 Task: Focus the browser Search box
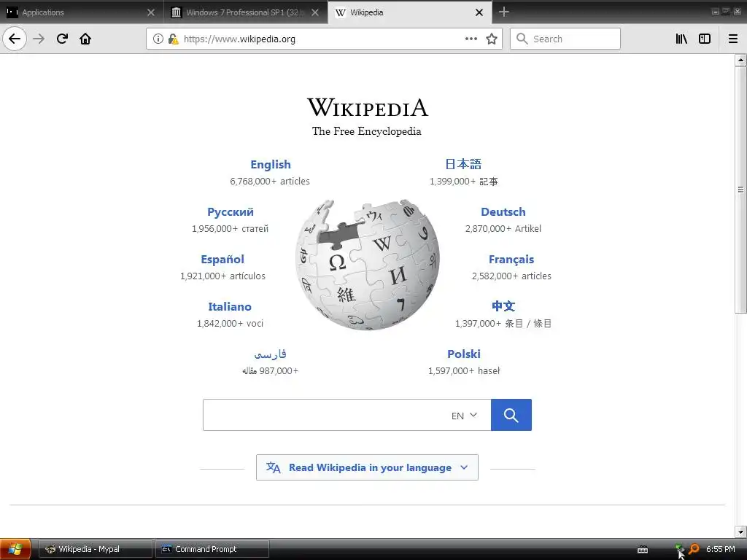point(565,39)
